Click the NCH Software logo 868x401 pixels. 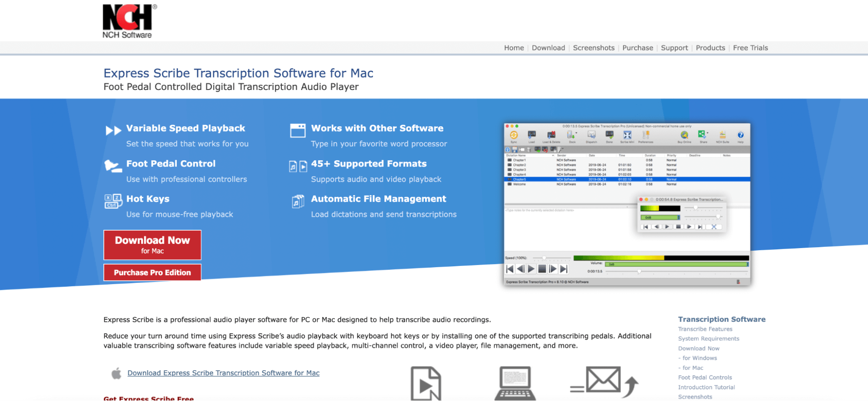pyautogui.click(x=129, y=21)
